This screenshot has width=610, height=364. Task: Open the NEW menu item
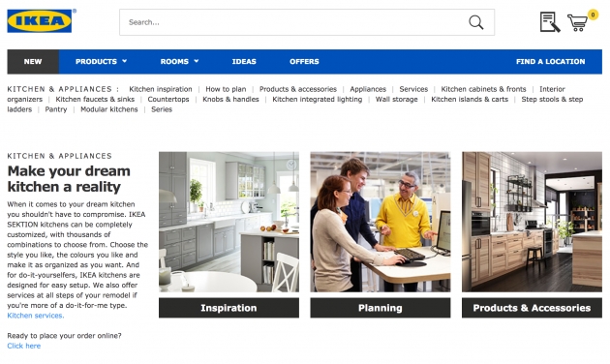[33, 61]
